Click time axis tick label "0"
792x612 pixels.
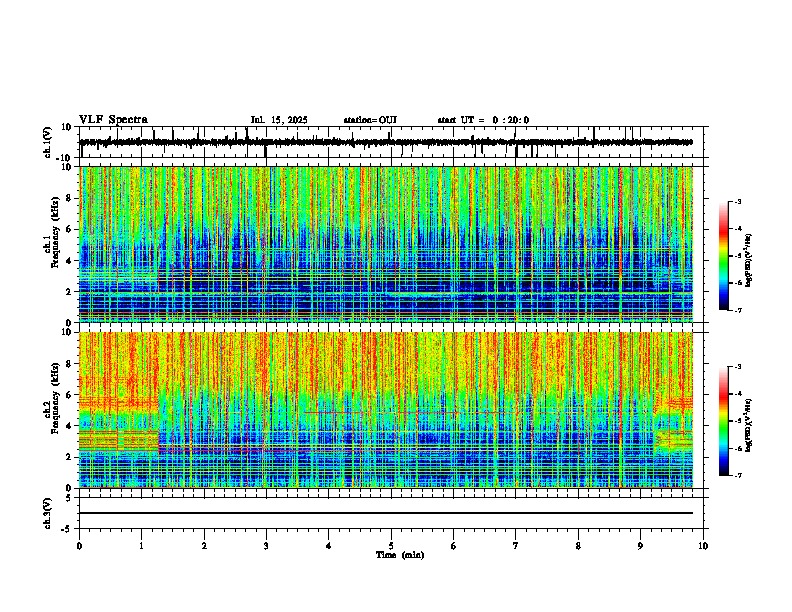[x=79, y=546]
